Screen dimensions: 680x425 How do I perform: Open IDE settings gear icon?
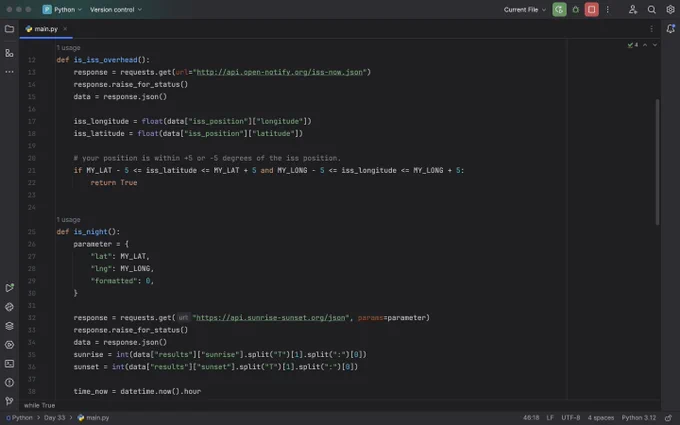pos(670,10)
